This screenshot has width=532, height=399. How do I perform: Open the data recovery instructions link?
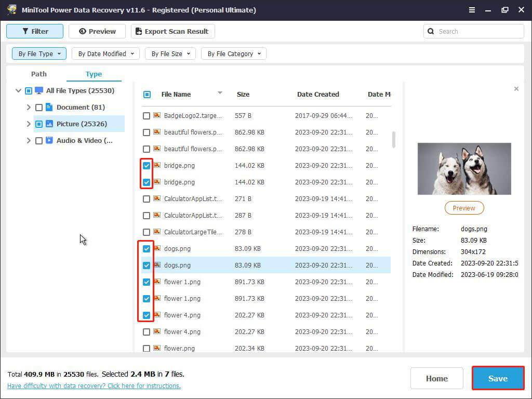point(94,386)
